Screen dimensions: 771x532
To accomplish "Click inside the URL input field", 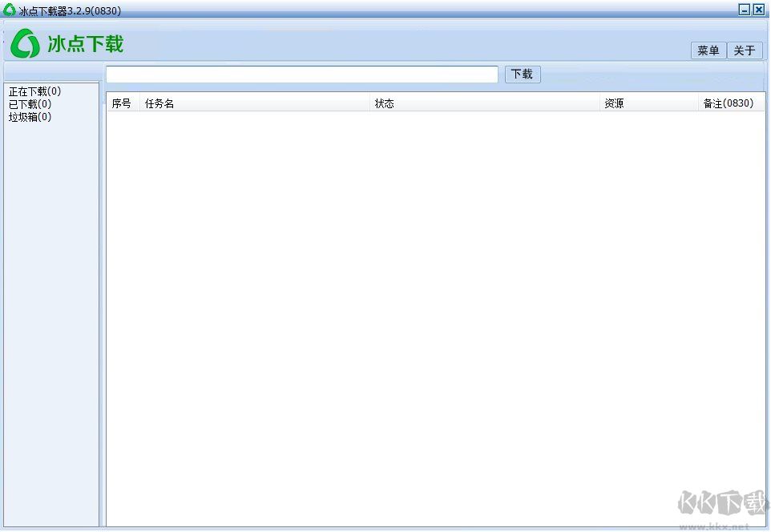I will pos(301,74).
